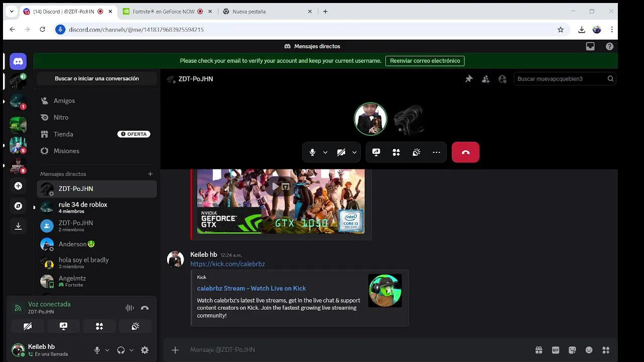Open apps launcher in message bar

[x=606, y=350]
